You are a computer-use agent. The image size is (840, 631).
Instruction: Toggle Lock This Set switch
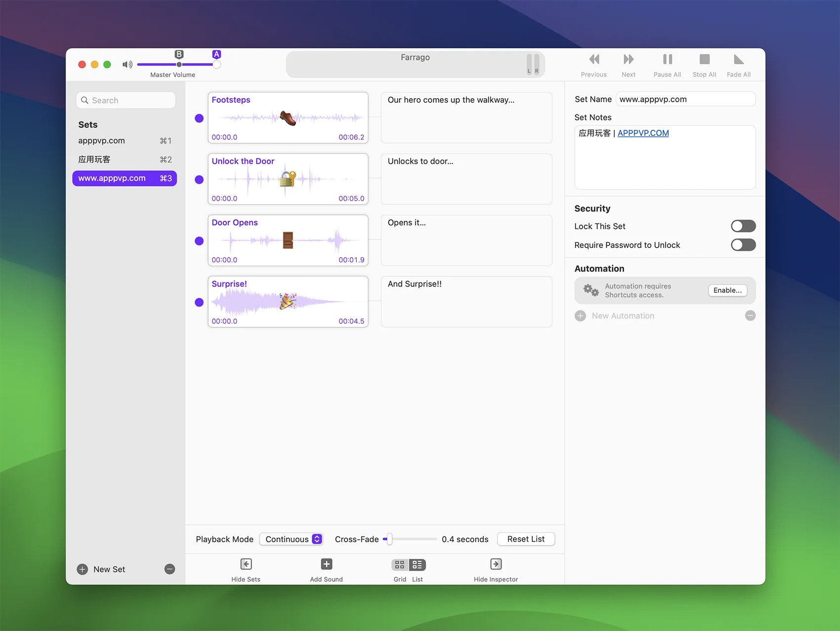pos(743,226)
